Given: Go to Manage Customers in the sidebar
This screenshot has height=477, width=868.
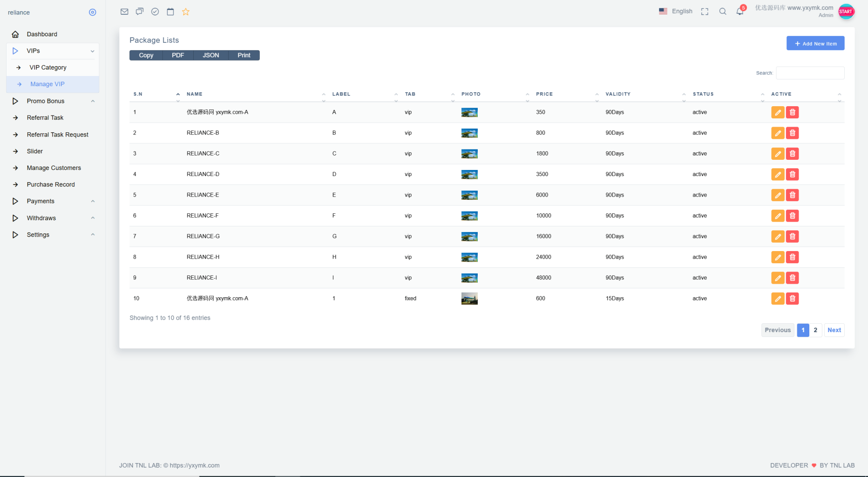Looking at the screenshot, I should point(54,168).
